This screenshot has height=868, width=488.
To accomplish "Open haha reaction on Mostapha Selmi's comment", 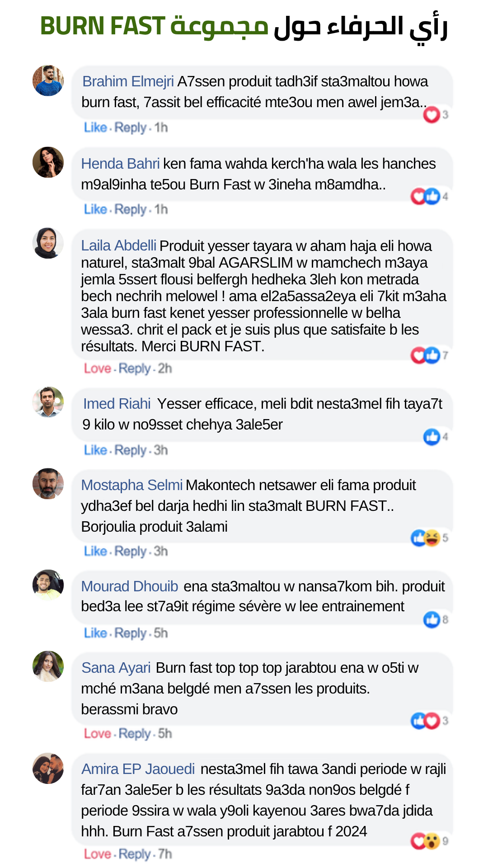I will tap(432, 538).
